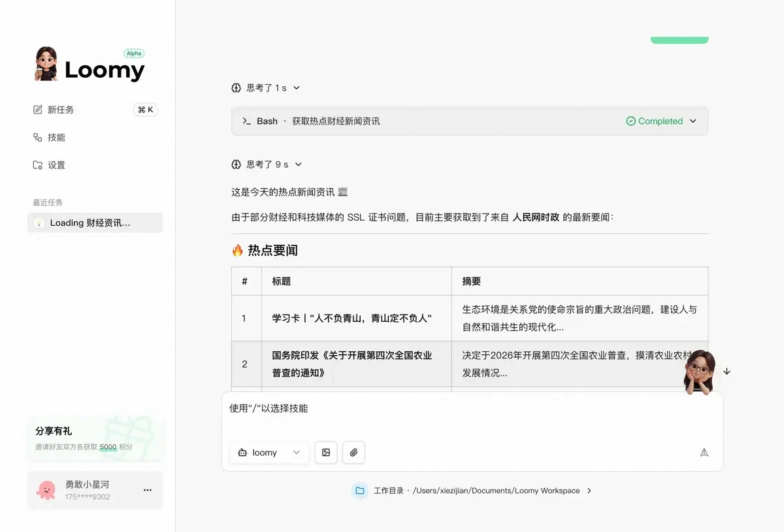This screenshot has height=532, width=784.
Task: Click the workspace path text
Action: [497, 490]
